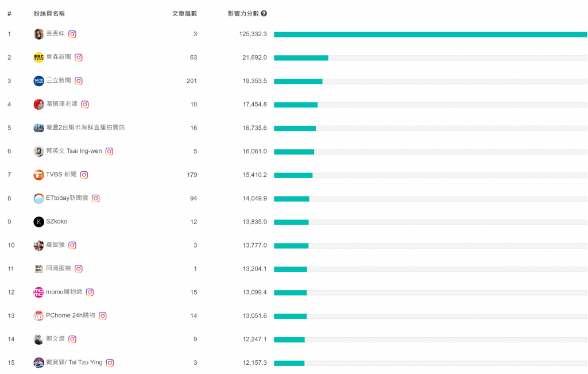
Task: Open SZkoko page name
Action: [x=57, y=221]
